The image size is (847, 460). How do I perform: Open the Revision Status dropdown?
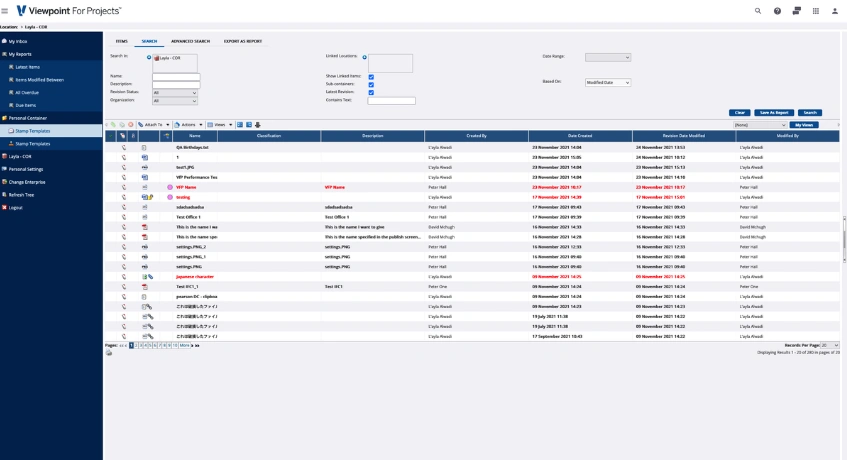pos(175,92)
